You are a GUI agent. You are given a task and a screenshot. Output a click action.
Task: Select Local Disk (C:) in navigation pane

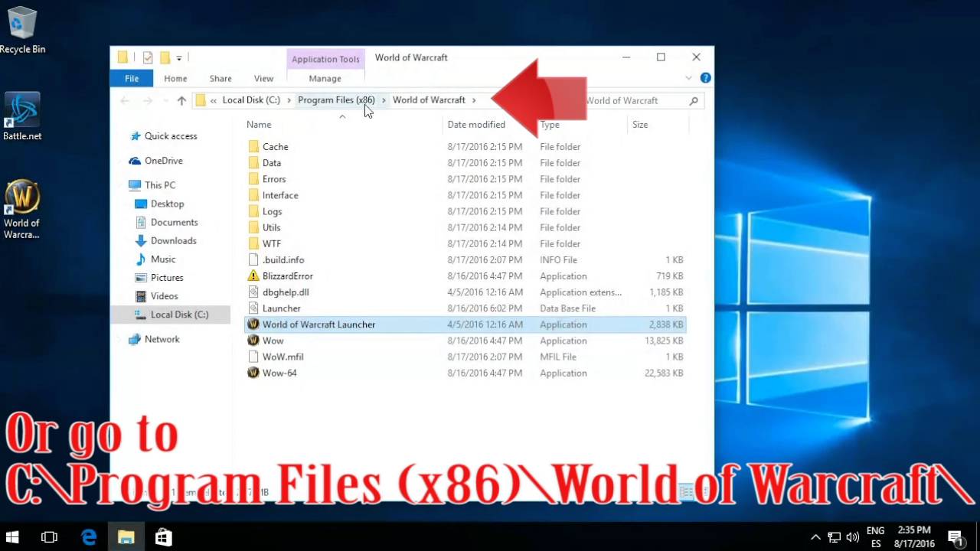pyautogui.click(x=170, y=315)
